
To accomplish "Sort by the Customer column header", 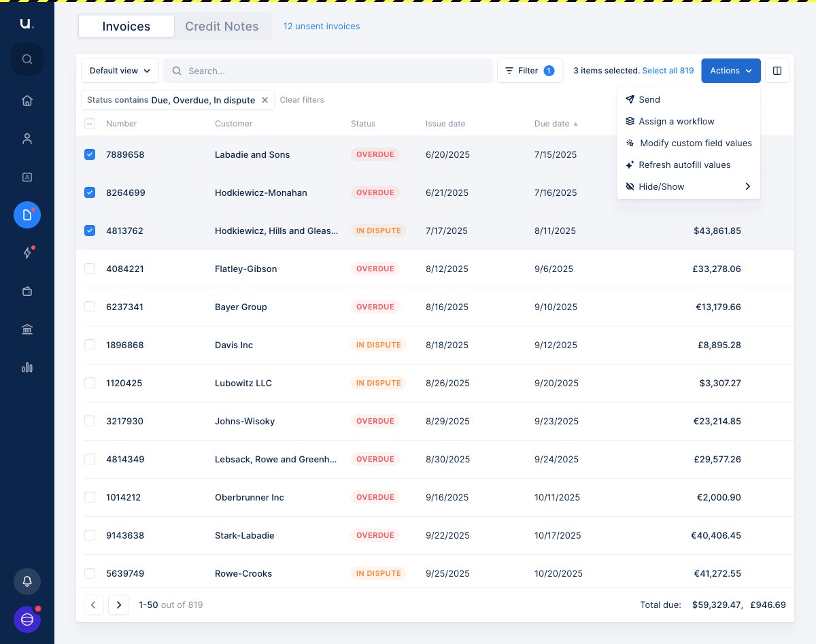I will [x=233, y=124].
